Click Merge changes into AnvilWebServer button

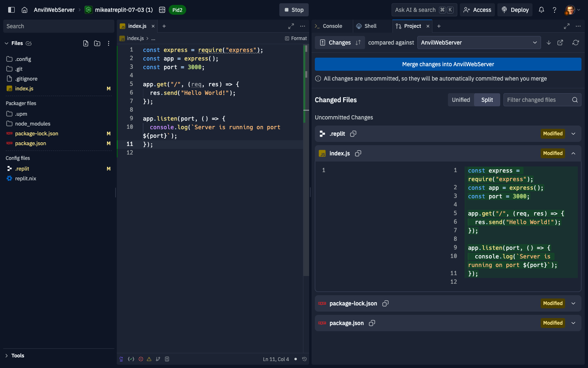click(448, 64)
